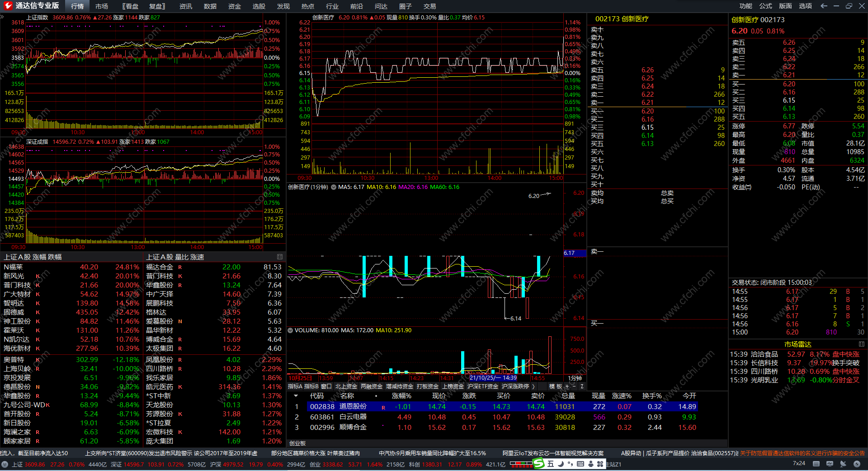Sort the table by 总量 column
The image size is (868, 471).
click(568, 396)
